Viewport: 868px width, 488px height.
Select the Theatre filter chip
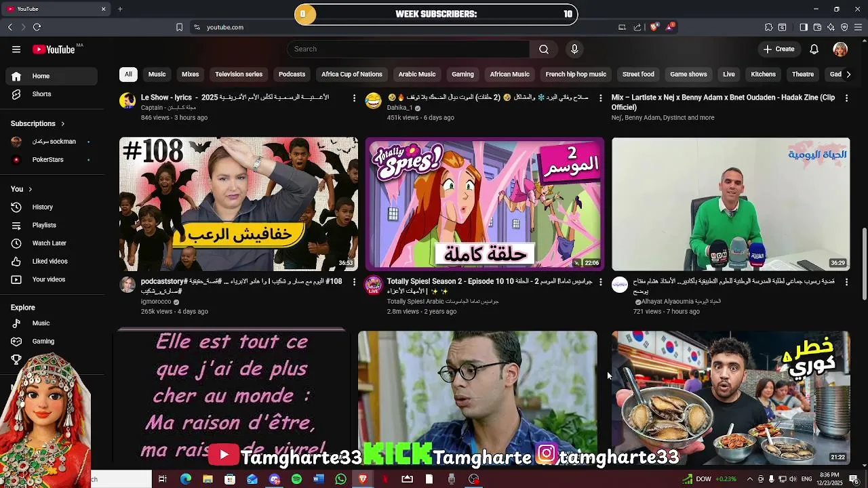click(802, 75)
